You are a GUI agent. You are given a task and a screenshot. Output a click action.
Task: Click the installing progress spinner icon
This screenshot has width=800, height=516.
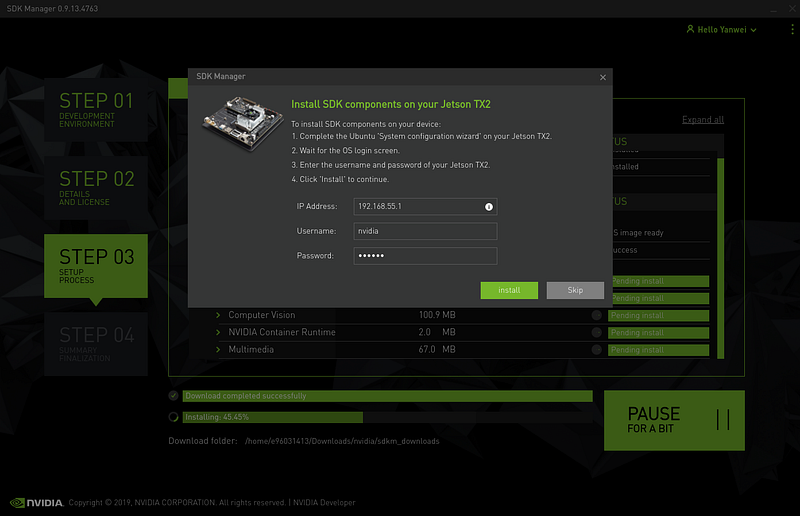click(x=173, y=417)
